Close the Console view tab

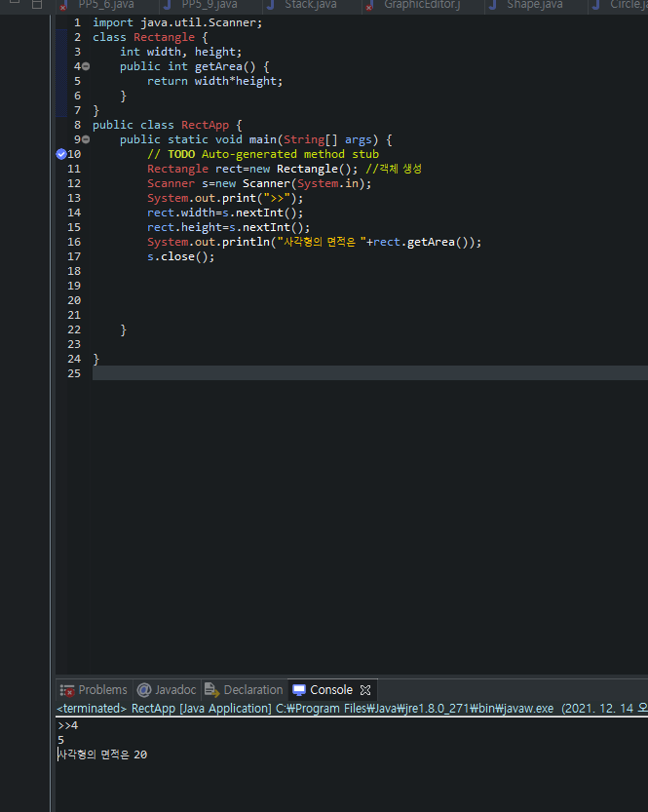(x=365, y=690)
